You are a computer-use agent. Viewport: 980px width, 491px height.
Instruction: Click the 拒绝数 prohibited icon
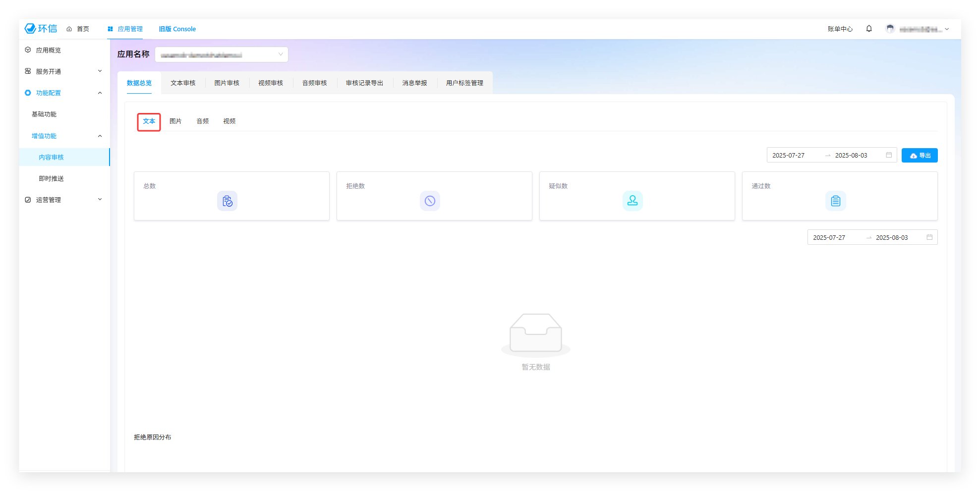point(430,201)
